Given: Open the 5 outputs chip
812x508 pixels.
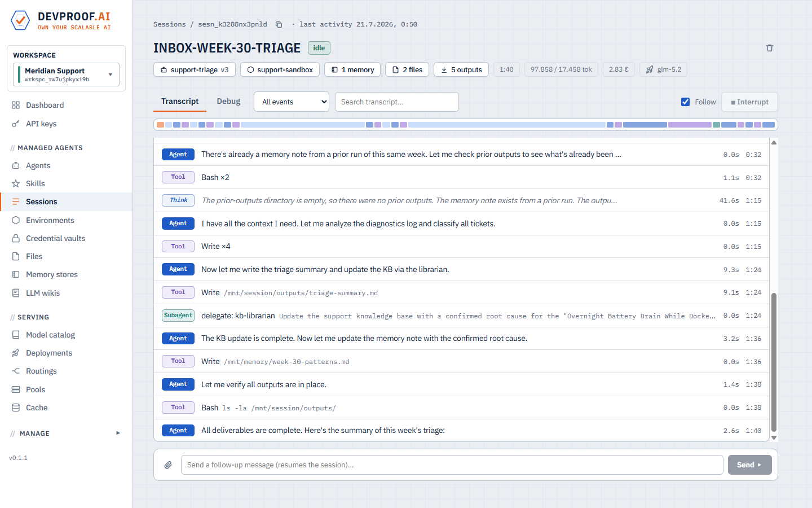Looking at the screenshot, I should pyautogui.click(x=461, y=69).
